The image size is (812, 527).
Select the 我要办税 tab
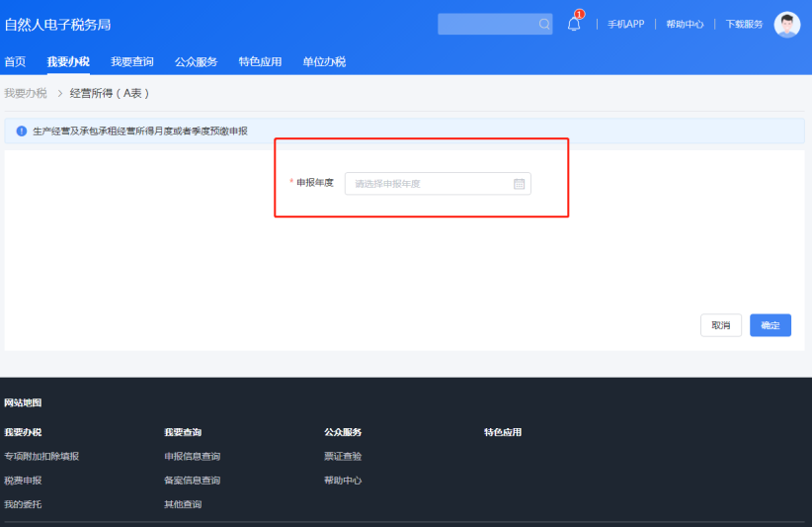pyautogui.click(x=68, y=61)
